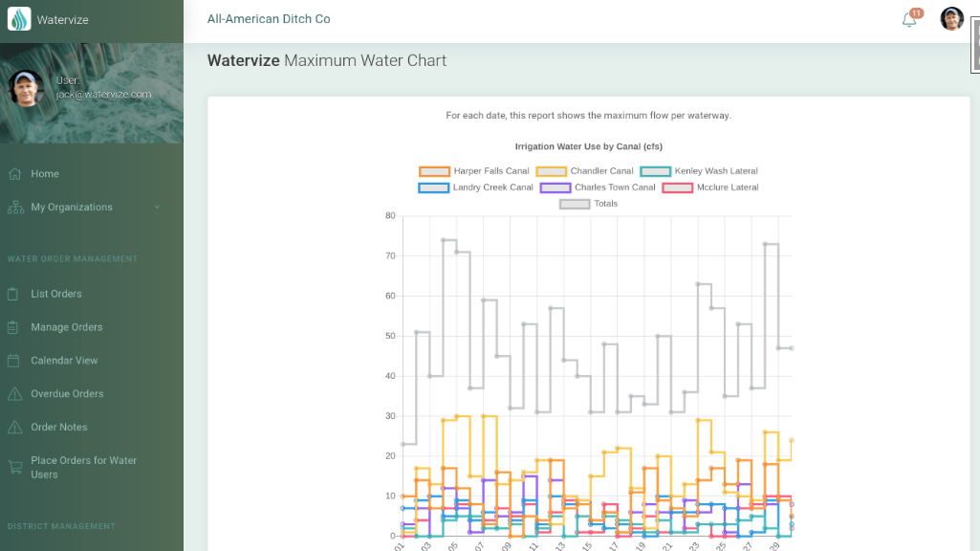
Task: Click the Home icon in sidebar
Action: [x=14, y=174]
